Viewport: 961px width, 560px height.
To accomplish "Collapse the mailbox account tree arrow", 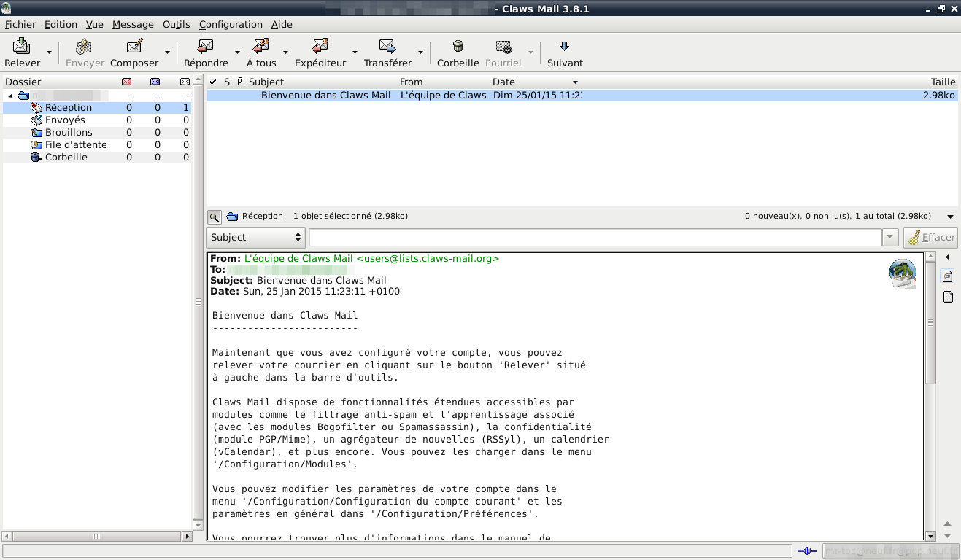I will 10,96.
